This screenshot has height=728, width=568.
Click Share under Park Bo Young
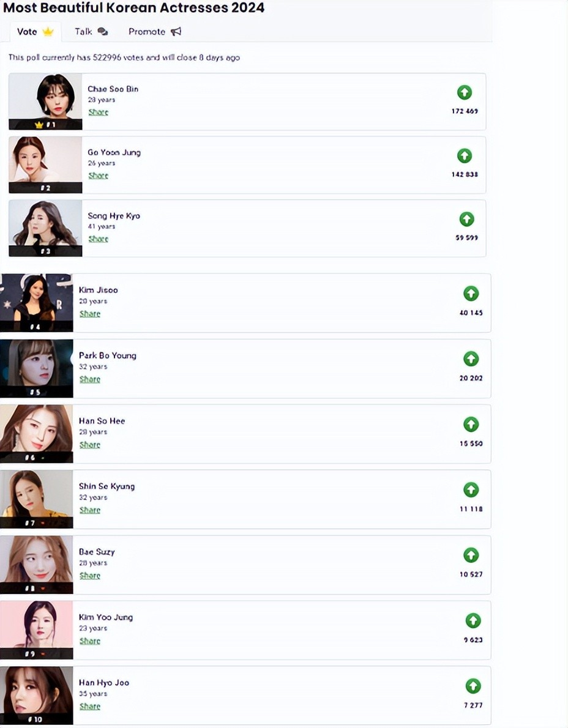pos(89,379)
